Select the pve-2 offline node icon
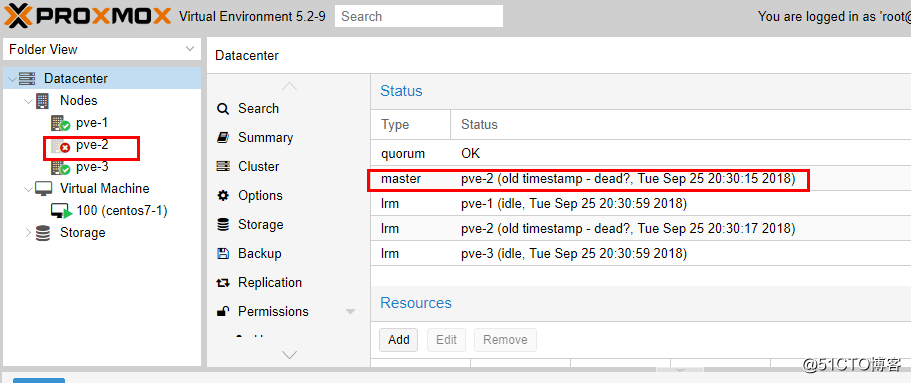Image resolution: width=911 pixels, height=383 pixels. tap(60, 146)
